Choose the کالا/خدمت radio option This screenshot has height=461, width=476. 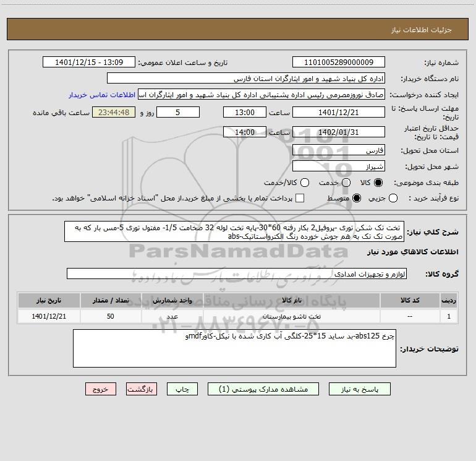305,183
